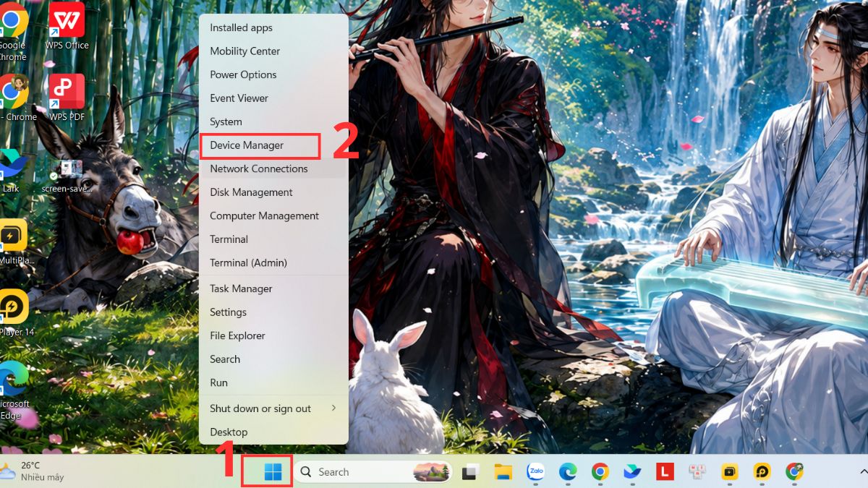
Task: Open Task Manager from the menu
Action: point(273,288)
